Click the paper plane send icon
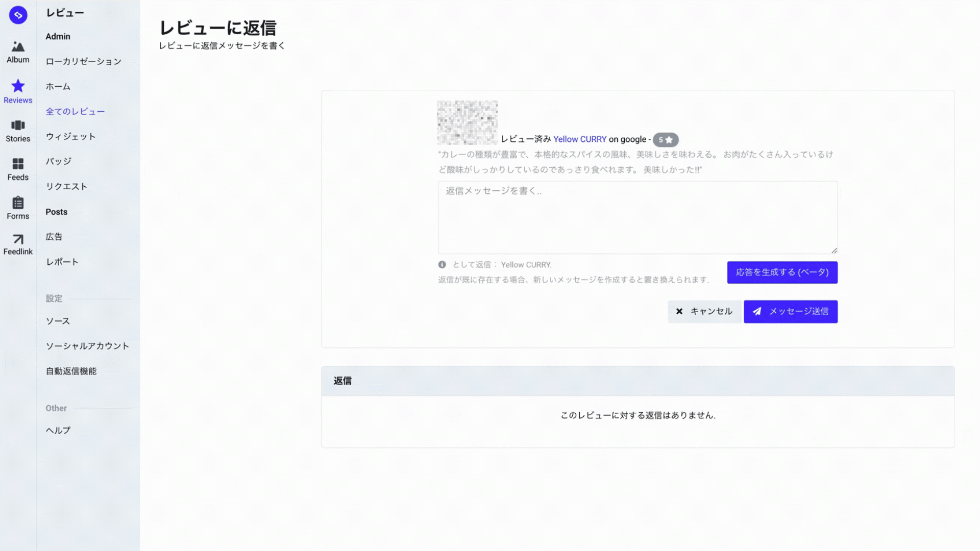This screenshot has width=980, height=551. [757, 311]
